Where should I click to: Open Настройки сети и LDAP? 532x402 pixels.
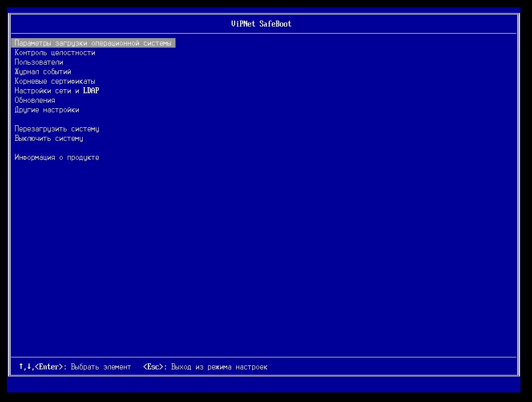57,91
